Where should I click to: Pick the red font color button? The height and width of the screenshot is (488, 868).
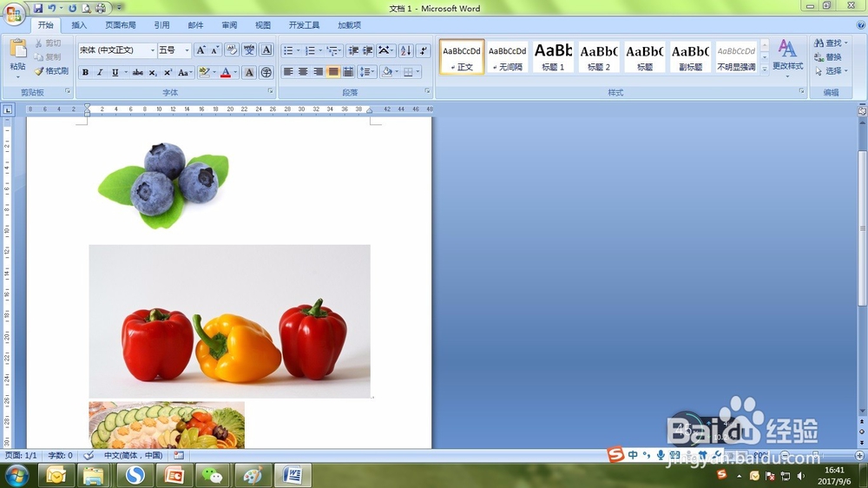click(x=226, y=73)
